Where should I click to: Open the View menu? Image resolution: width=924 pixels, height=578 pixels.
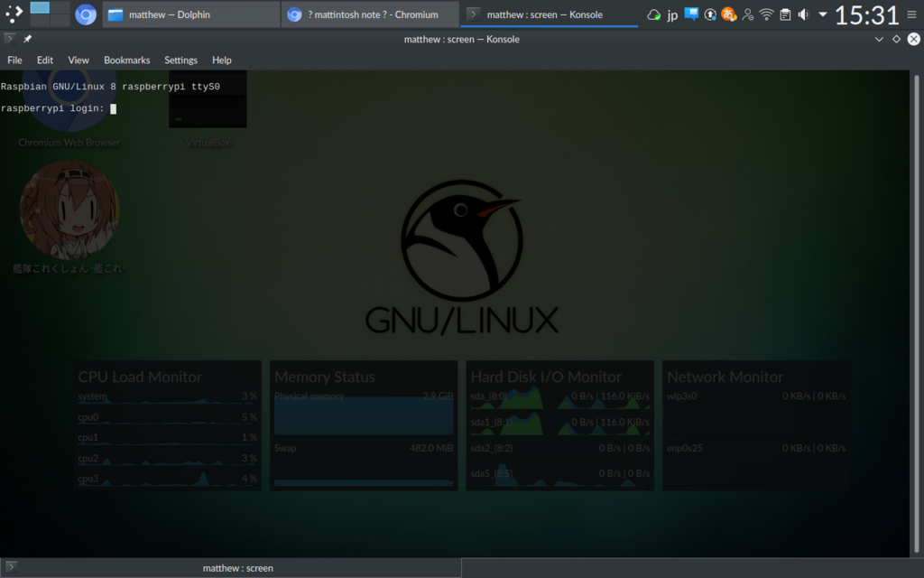79,61
